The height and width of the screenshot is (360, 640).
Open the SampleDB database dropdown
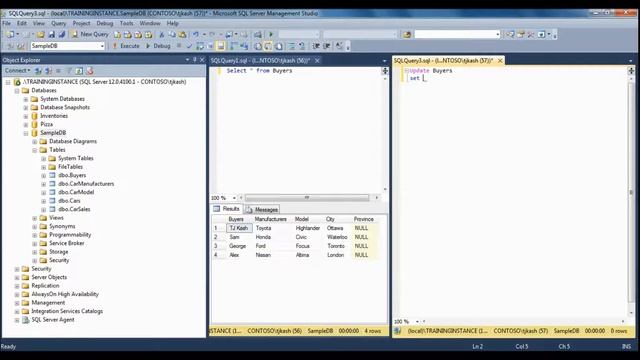coord(102,46)
